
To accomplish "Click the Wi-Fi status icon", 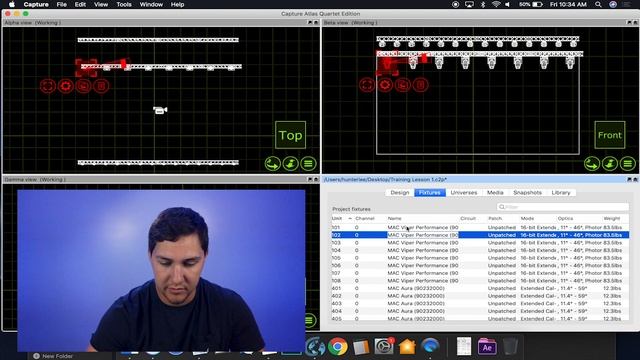I will [496, 4].
